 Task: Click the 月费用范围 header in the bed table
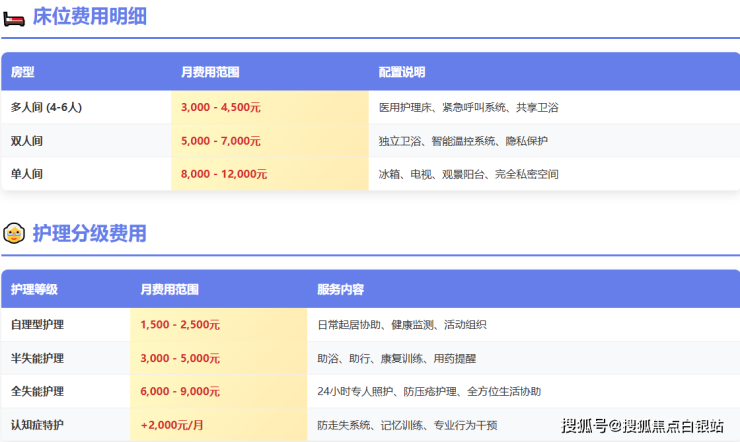coord(210,72)
